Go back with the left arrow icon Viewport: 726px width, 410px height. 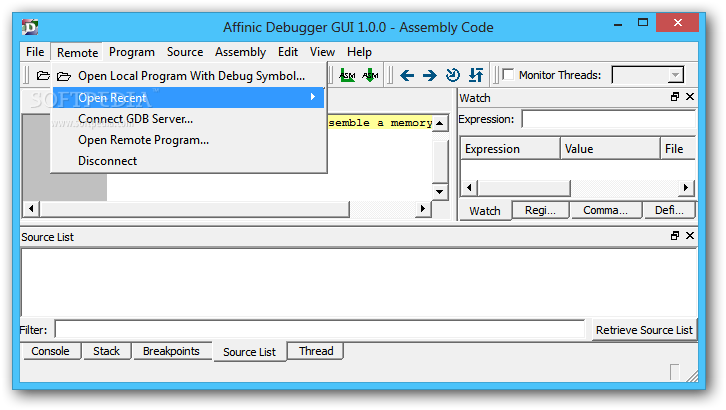[407, 75]
